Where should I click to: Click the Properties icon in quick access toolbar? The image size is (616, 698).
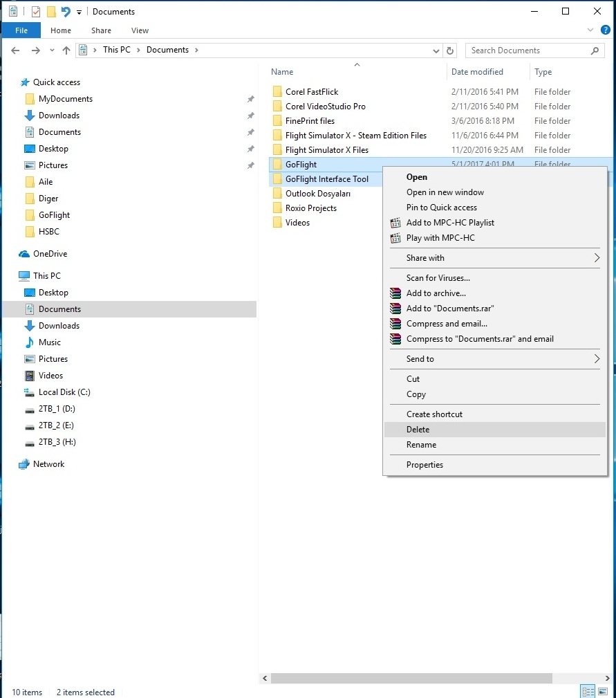pos(36,12)
